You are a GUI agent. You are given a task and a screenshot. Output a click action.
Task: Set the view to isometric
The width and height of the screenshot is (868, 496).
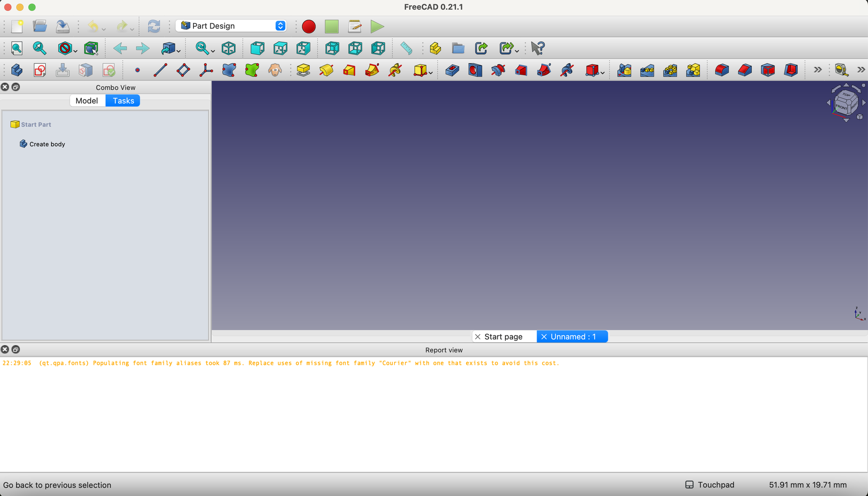point(228,48)
